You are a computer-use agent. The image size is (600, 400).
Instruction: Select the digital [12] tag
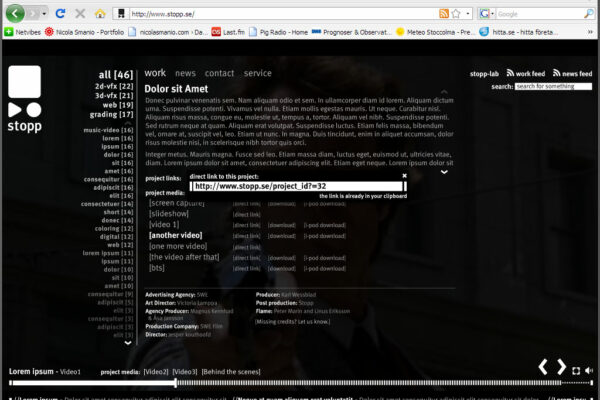click(x=116, y=237)
